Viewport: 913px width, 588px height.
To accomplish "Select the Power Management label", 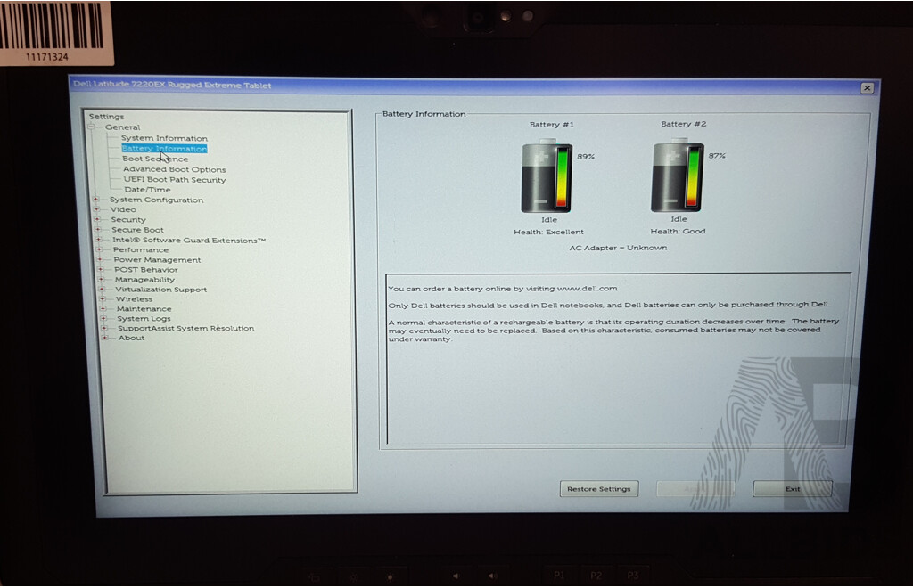I will coord(157,260).
